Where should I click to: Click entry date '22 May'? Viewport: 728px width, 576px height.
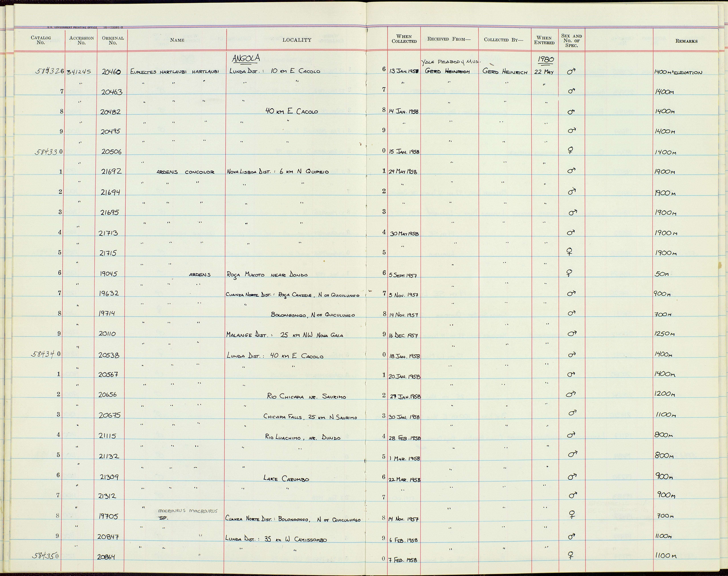pyautogui.click(x=544, y=72)
